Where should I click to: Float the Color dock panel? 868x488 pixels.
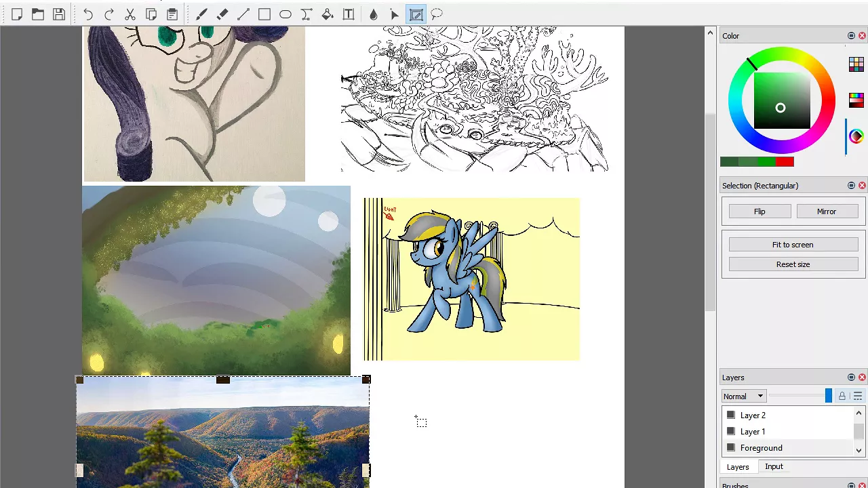tap(851, 36)
